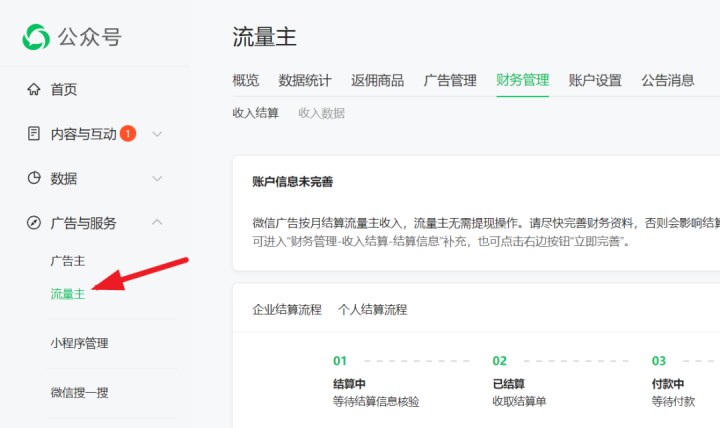This screenshot has height=428, width=720.
Task: Click the orange notification badge
Action: tap(128, 133)
